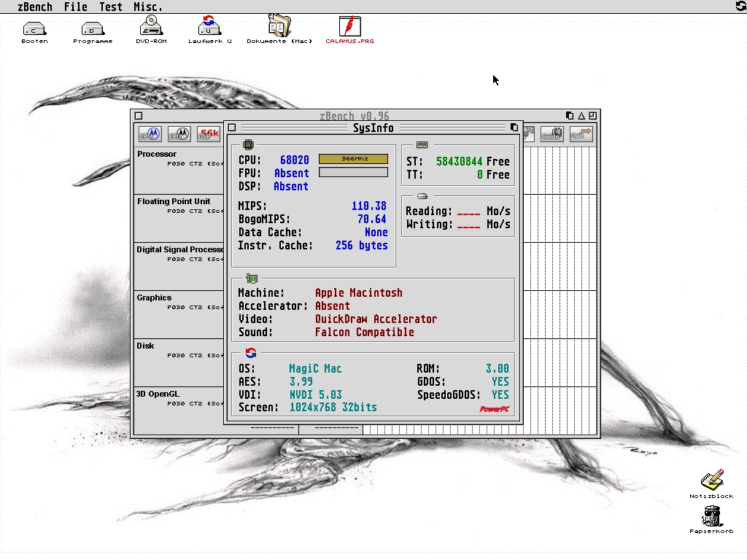The width and height of the screenshot is (747, 560).
Task: Click the FPU benchmark toolbar icon
Action: tap(179, 134)
